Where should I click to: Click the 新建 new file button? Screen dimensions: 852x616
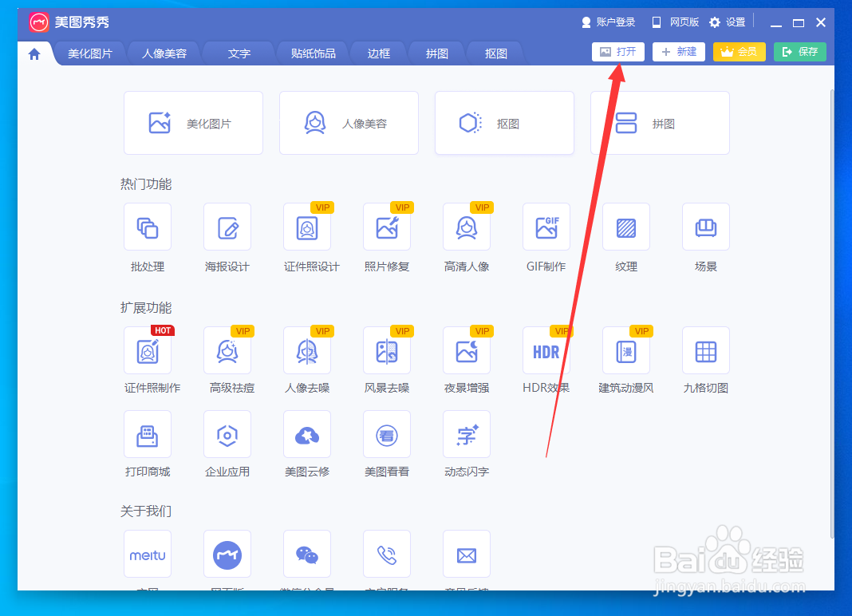click(x=679, y=51)
